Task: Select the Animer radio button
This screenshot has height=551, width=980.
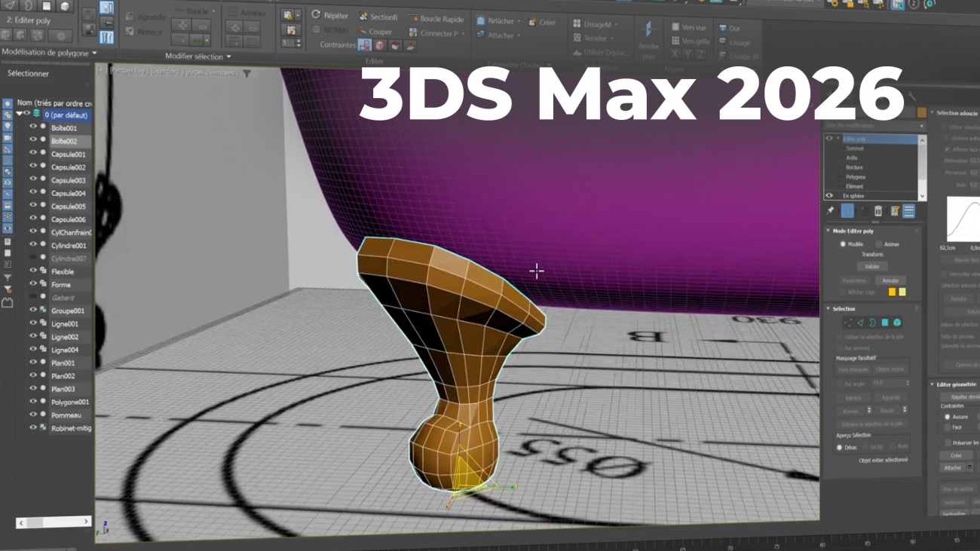Action: click(x=879, y=244)
